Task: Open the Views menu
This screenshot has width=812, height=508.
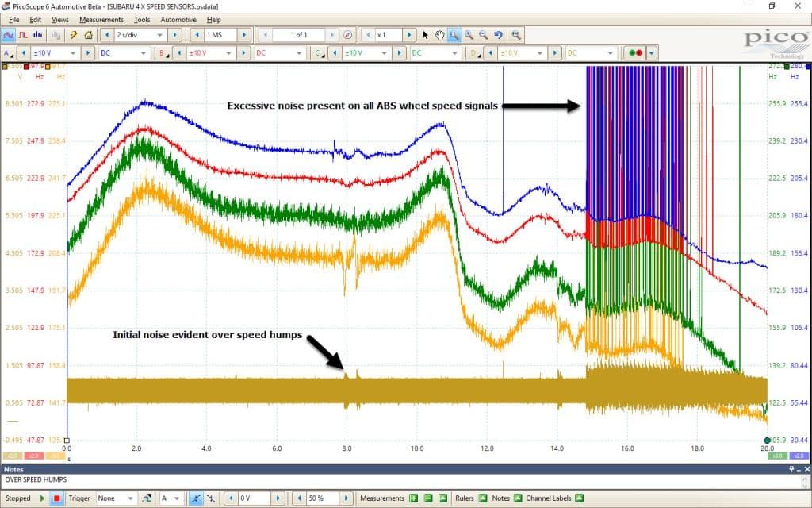Action: pos(60,20)
